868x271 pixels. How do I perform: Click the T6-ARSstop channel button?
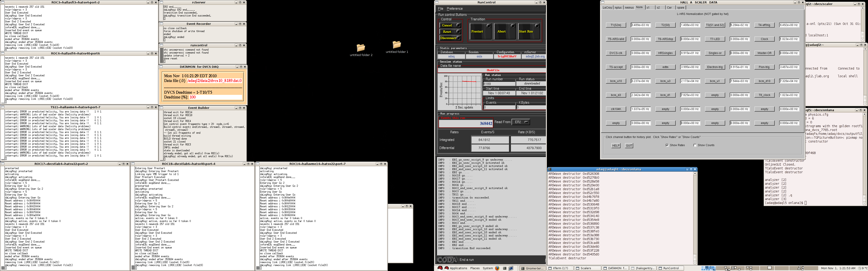[665, 39]
